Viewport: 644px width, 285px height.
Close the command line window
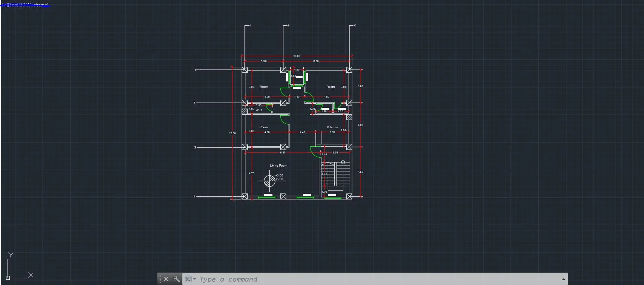166,279
